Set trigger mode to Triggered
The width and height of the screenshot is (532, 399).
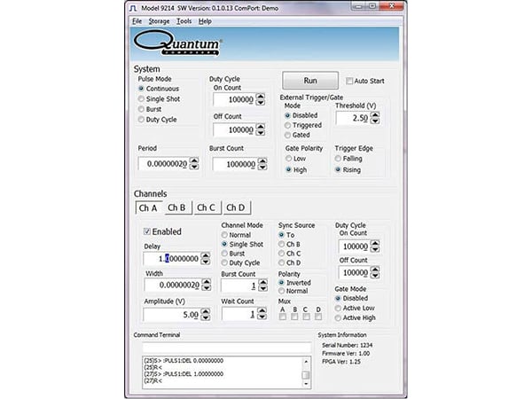coord(287,125)
